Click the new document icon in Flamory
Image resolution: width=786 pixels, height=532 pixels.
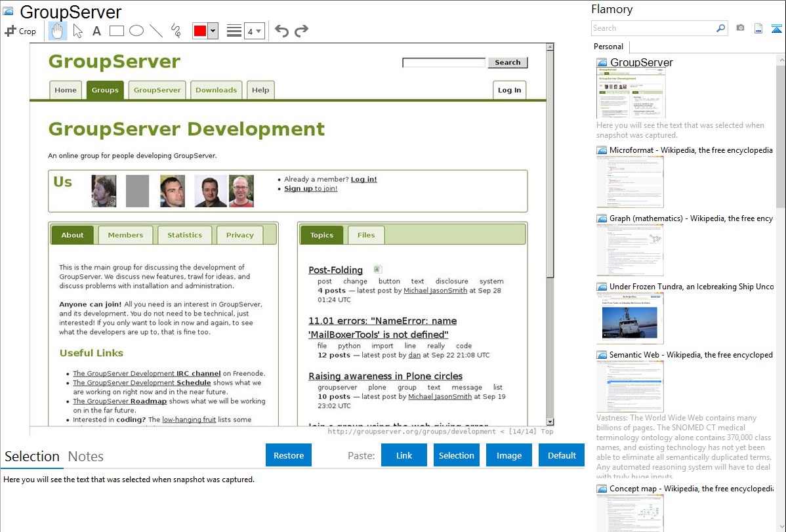click(x=758, y=28)
